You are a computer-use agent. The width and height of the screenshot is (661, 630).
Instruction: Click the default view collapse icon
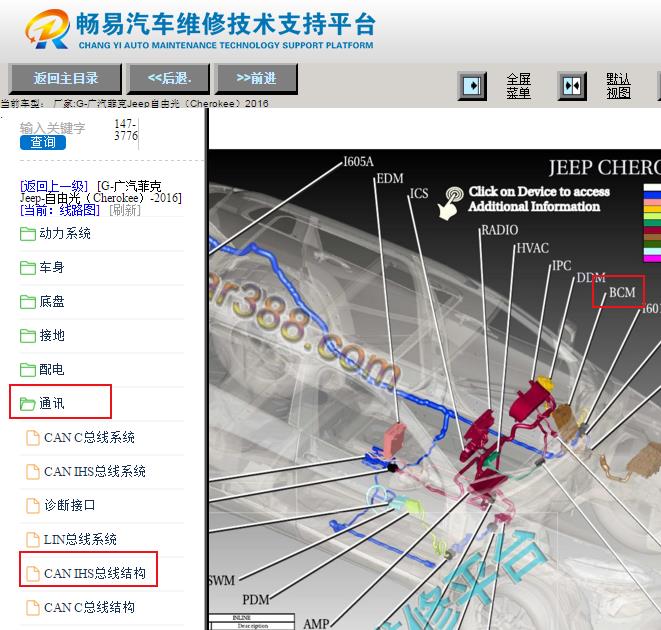[x=572, y=86]
